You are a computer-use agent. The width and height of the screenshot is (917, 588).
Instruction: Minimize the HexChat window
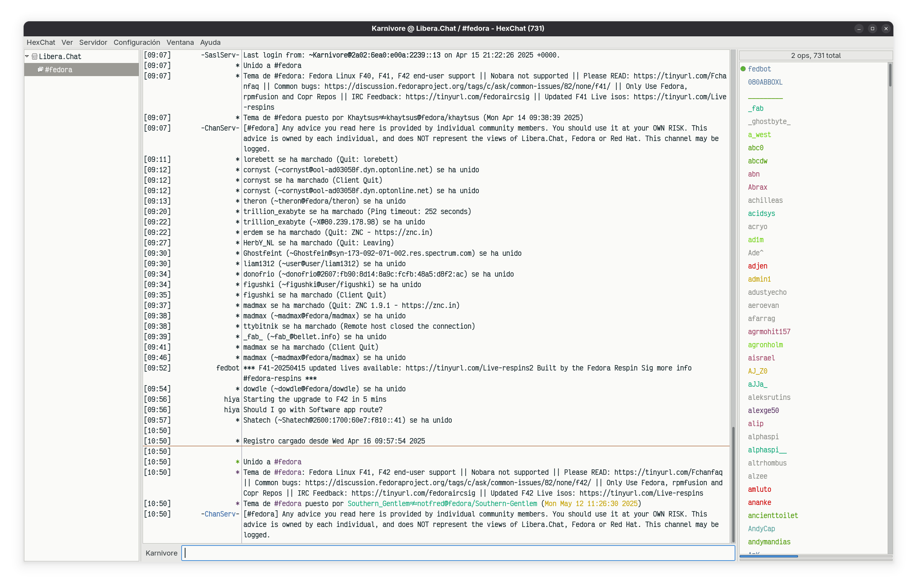coord(859,29)
